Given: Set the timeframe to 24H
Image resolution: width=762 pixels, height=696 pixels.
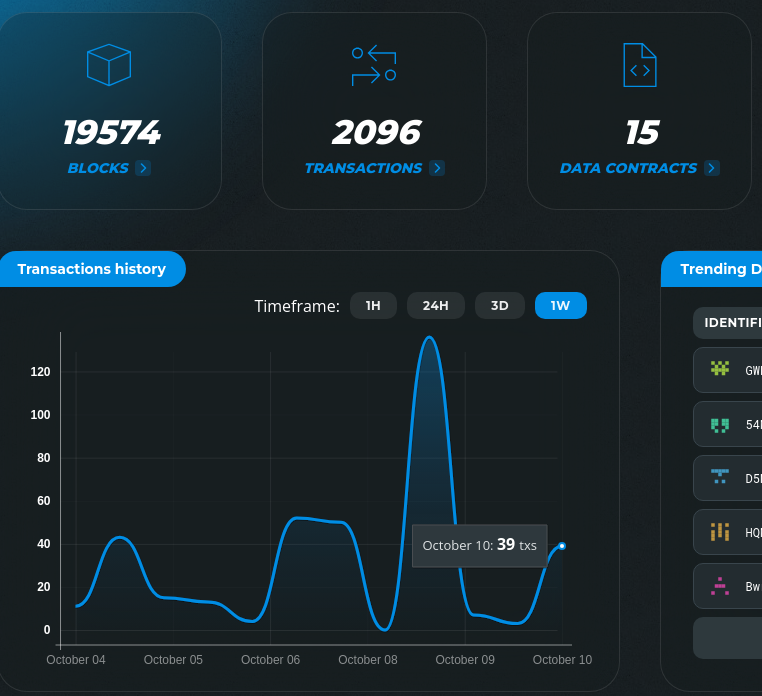Looking at the screenshot, I should [435, 306].
